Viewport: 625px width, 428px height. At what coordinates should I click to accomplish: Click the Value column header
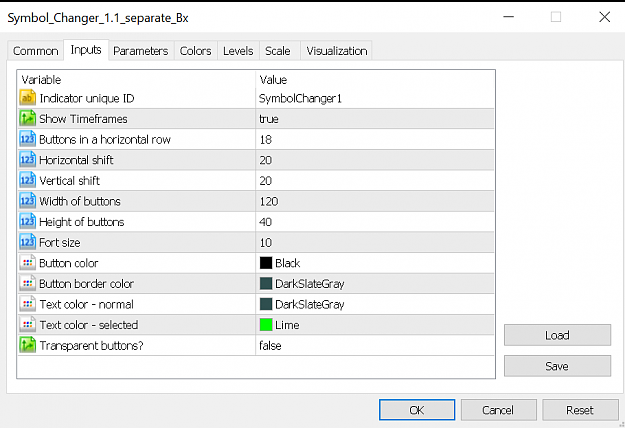point(273,80)
